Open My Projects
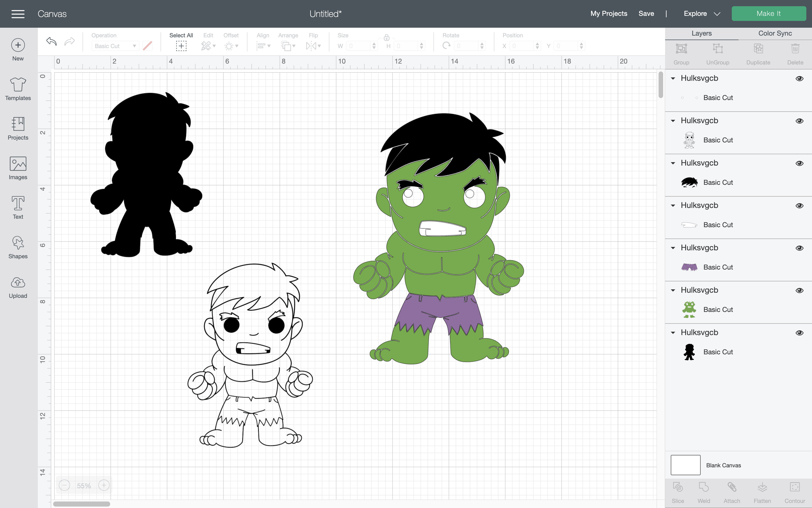 [x=609, y=14]
